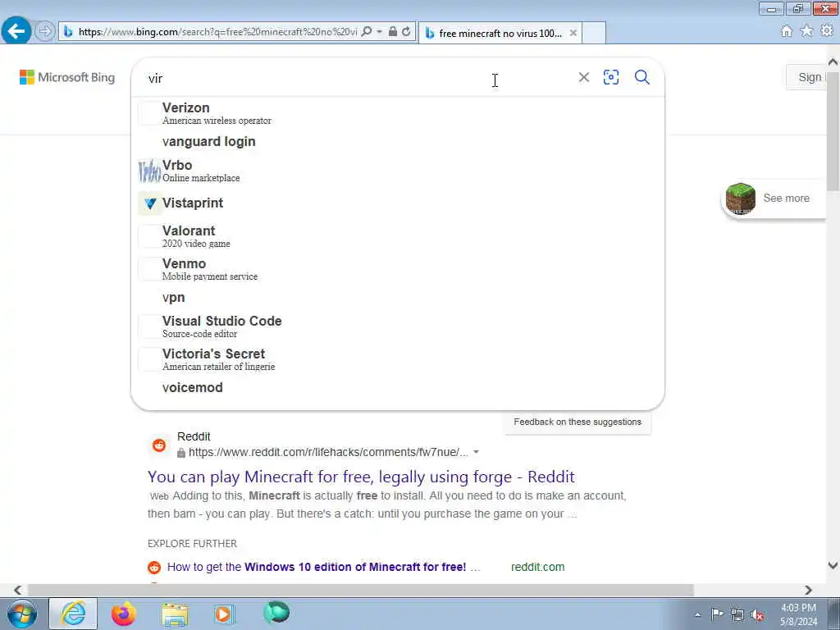Open visual search camera icon
Image resolution: width=840 pixels, height=630 pixels.
[610, 78]
